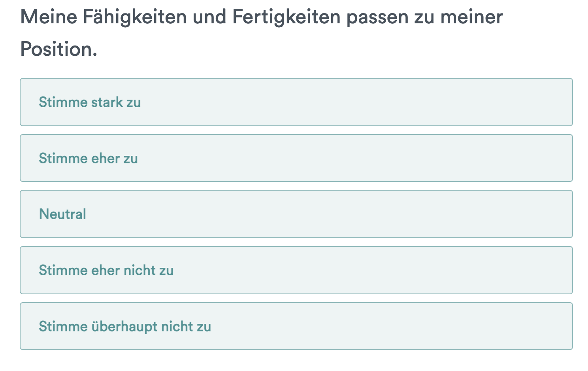Click the last answer box in the list
This screenshot has width=588, height=371.
pyautogui.click(x=296, y=326)
